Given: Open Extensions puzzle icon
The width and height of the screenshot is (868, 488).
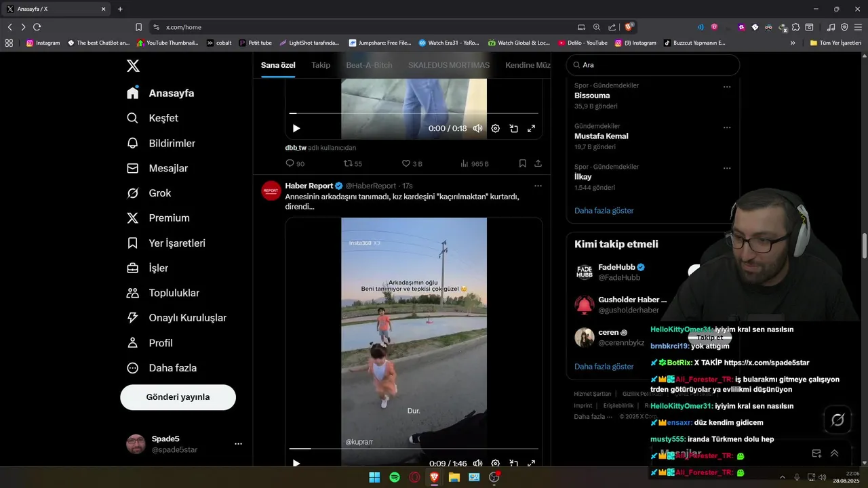Looking at the screenshot, I should click(795, 27).
